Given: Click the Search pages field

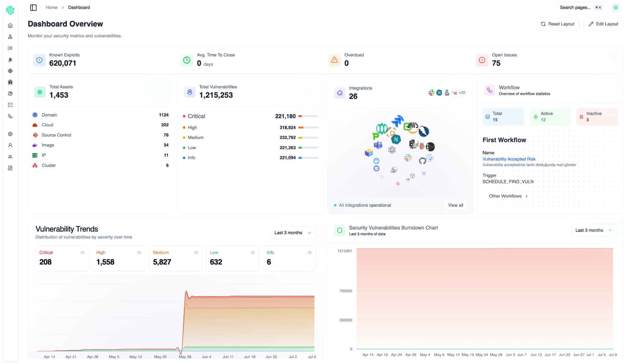Looking at the screenshot, I should (575, 8).
